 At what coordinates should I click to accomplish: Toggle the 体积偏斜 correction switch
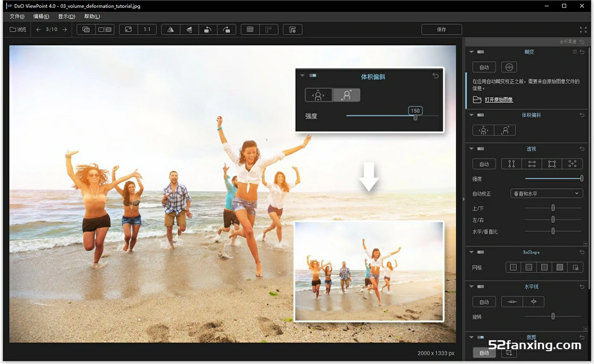(x=481, y=115)
